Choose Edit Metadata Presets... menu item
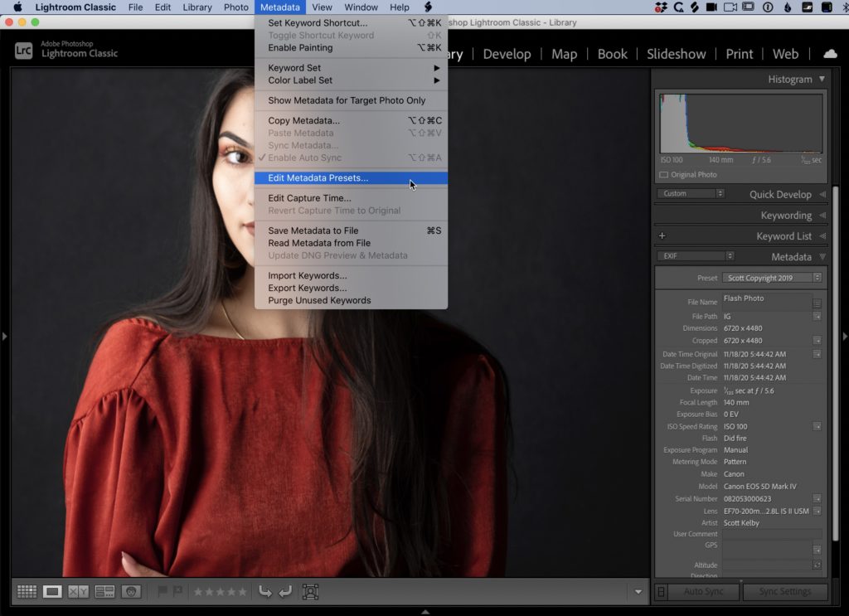849x616 pixels. coord(318,178)
